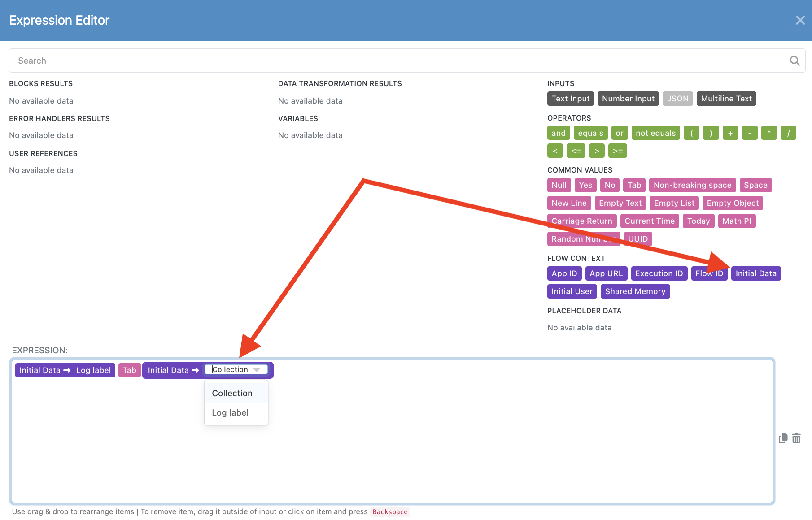Add Initial Data from Flow Context
This screenshot has height=520, width=812.
(x=756, y=273)
